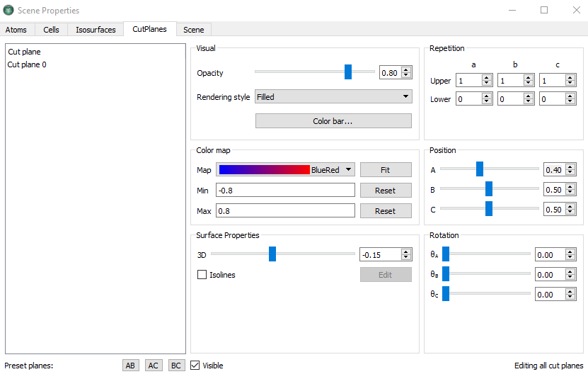Click the Min value input field
This screenshot has width=588, height=379.
coord(285,190)
